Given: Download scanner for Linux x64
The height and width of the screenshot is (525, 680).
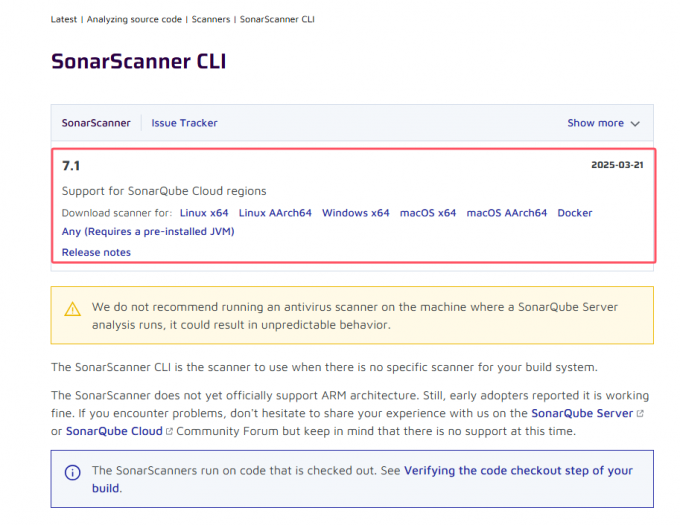Looking at the screenshot, I should [204, 213].
